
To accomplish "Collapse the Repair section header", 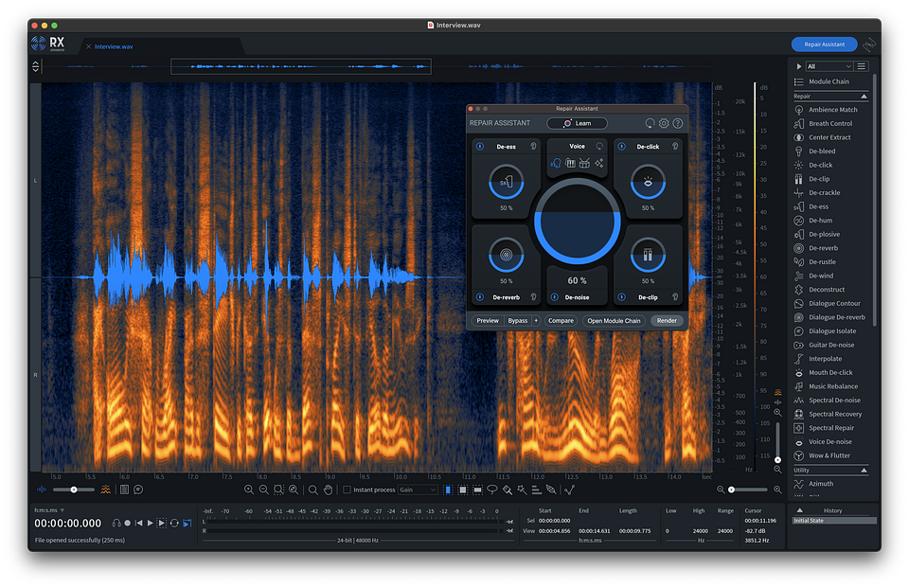I will click(864, 97).
